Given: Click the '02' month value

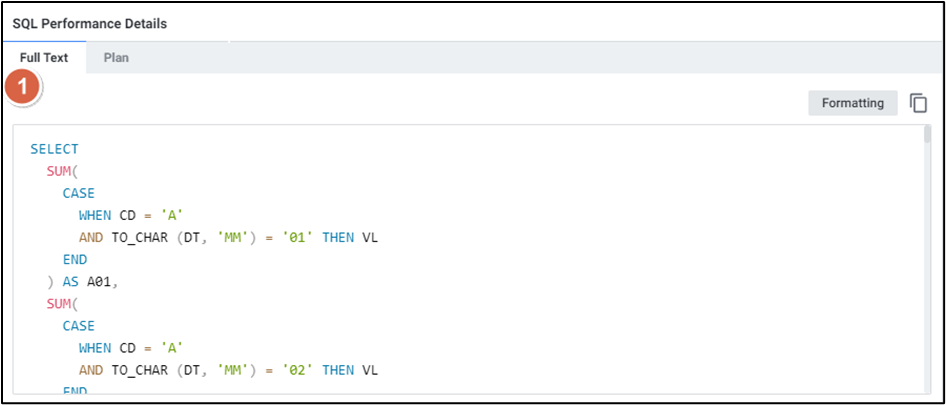Looking at the screenshot, I should tap(296, 370).
